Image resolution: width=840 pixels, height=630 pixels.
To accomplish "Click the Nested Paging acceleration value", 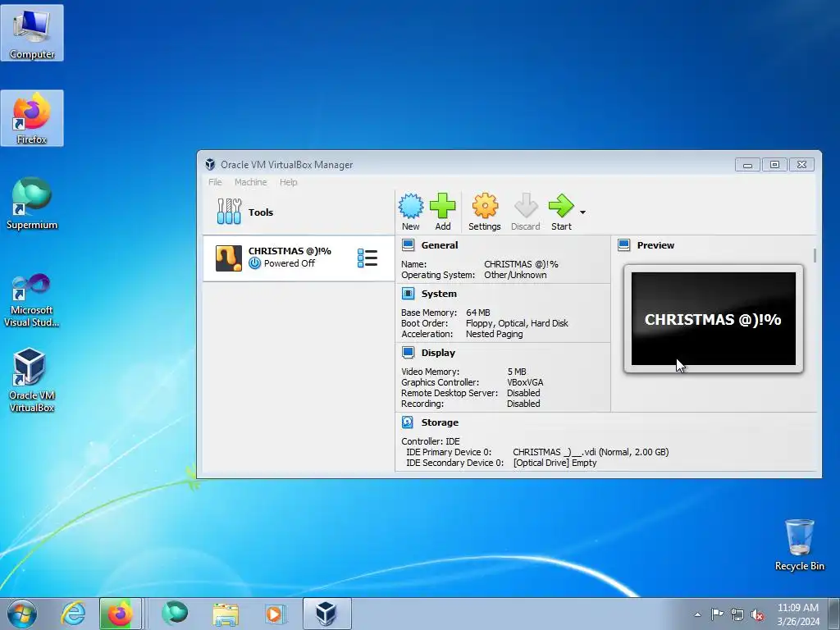I will pos(495,334).
